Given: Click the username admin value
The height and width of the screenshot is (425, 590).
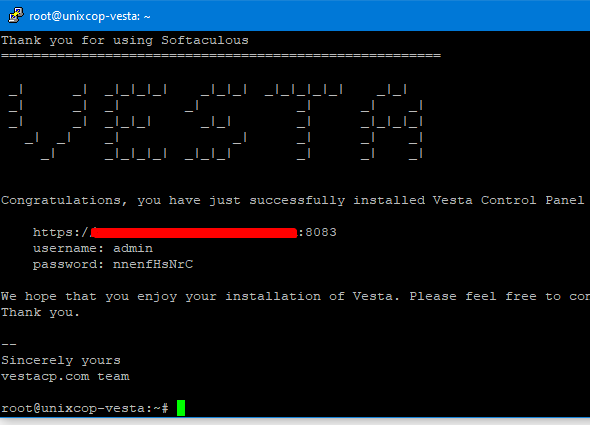Looking at the screenshot, I should pyautogui.click(x=133, y=248).
